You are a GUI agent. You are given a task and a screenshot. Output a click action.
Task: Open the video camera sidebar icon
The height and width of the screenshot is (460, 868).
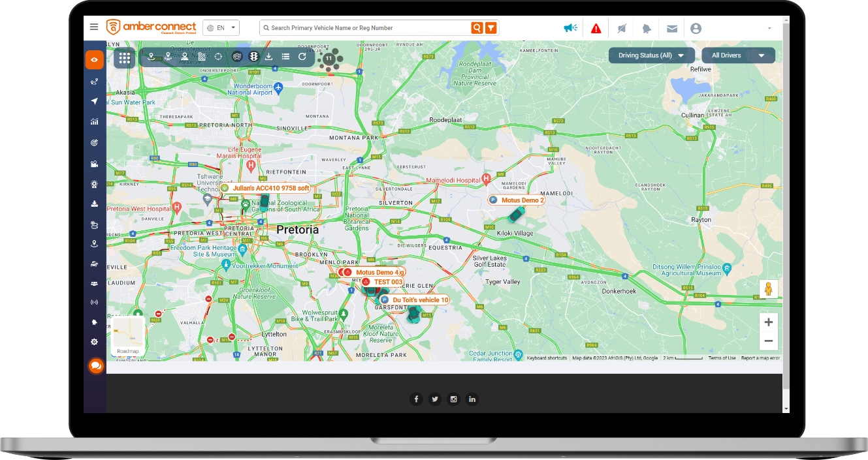pyautogui.click(x=95, y=163)
